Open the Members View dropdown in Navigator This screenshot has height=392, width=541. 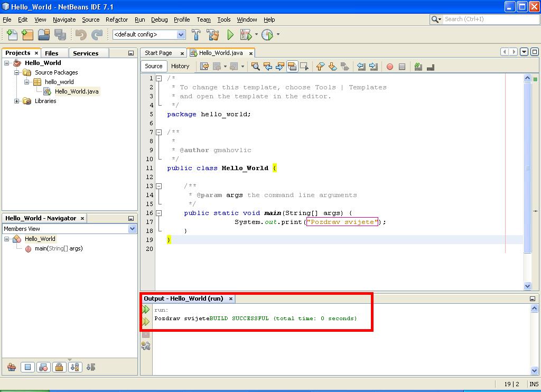[x=132, y=229]
